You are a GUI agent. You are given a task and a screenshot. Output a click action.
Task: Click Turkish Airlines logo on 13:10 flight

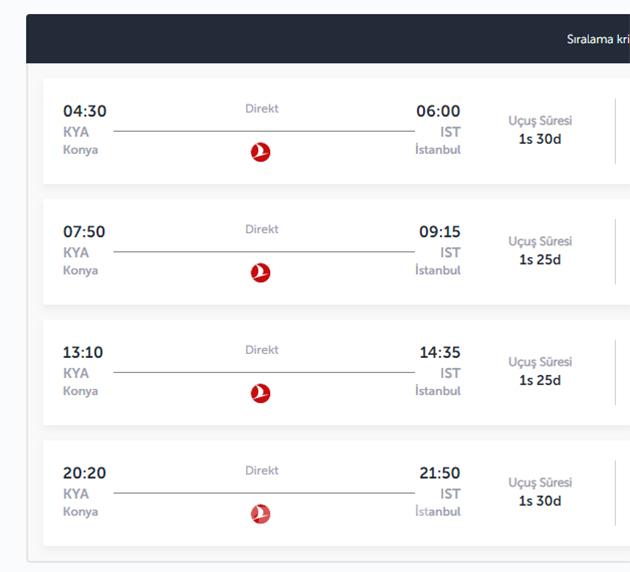tap(261, 393)
